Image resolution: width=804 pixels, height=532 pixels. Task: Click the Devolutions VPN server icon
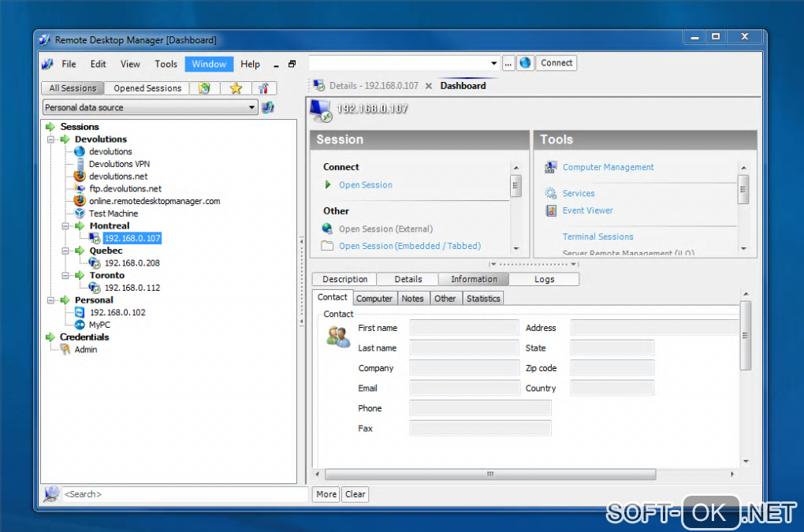(x=80, y=164)
